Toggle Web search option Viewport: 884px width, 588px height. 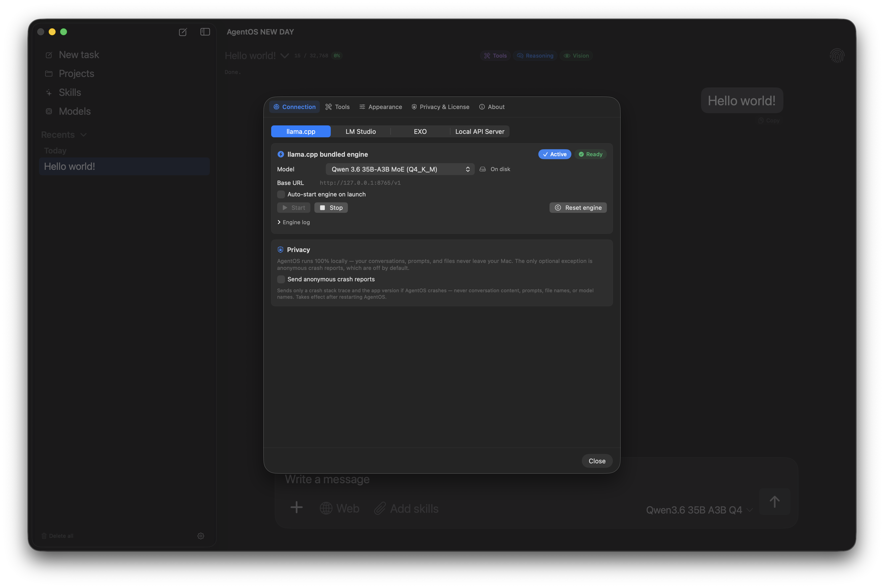pos(339,509)
